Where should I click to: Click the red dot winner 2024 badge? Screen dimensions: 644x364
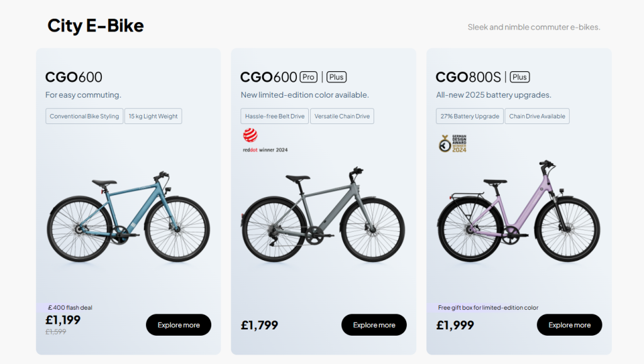tap(265, 140)
